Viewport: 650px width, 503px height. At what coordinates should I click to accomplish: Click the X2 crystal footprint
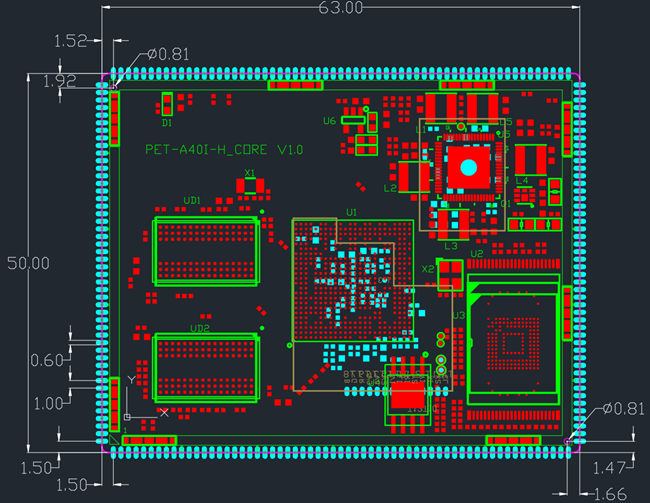pyautogui.click(x=450, y=275)
